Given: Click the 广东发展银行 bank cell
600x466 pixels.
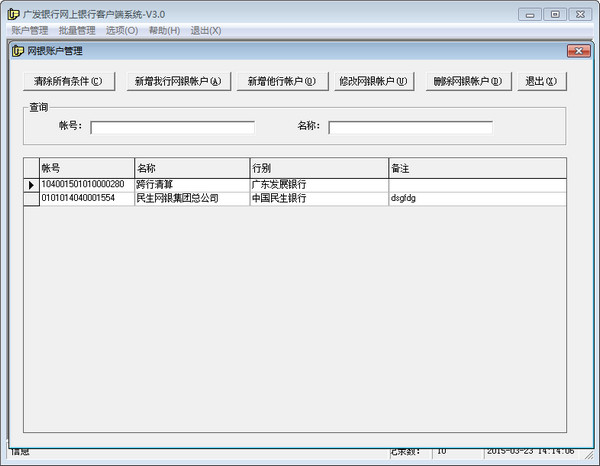Looking at the screenshot, I should [x=320, y=185].
